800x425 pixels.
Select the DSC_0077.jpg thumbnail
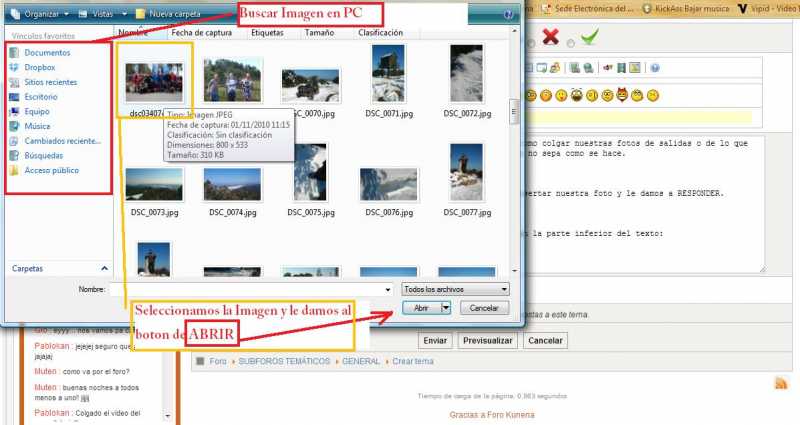[466, 172]
